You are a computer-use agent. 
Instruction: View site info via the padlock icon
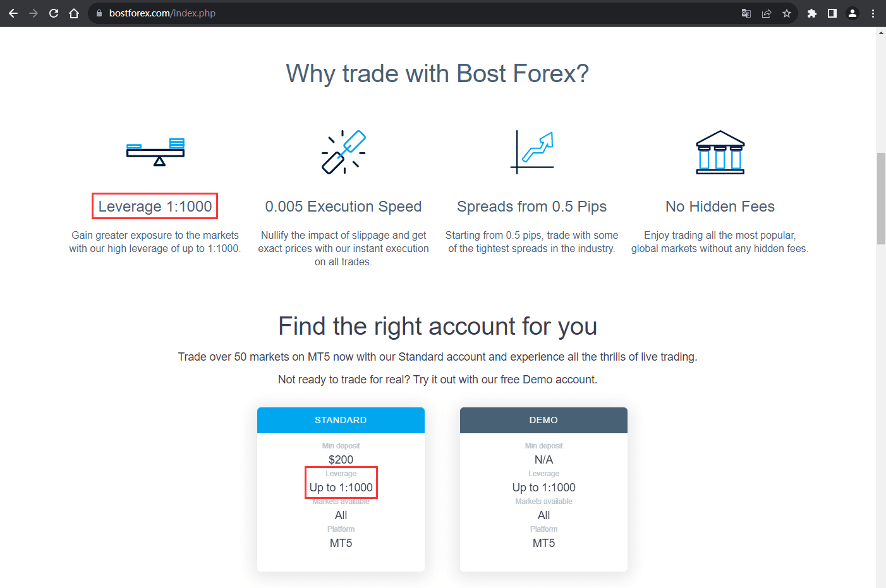click(x=99, y=13)
